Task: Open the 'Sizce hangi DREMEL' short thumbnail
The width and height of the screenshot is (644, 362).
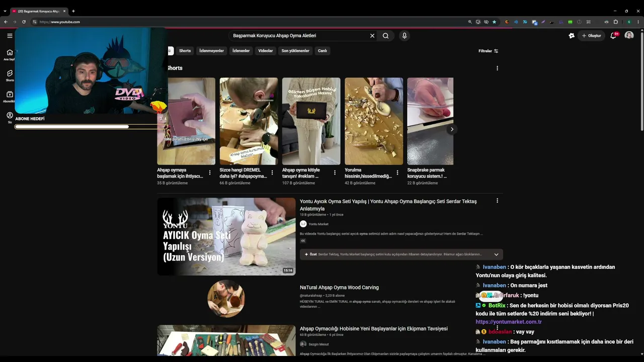Action: click(x=249, y=121)
